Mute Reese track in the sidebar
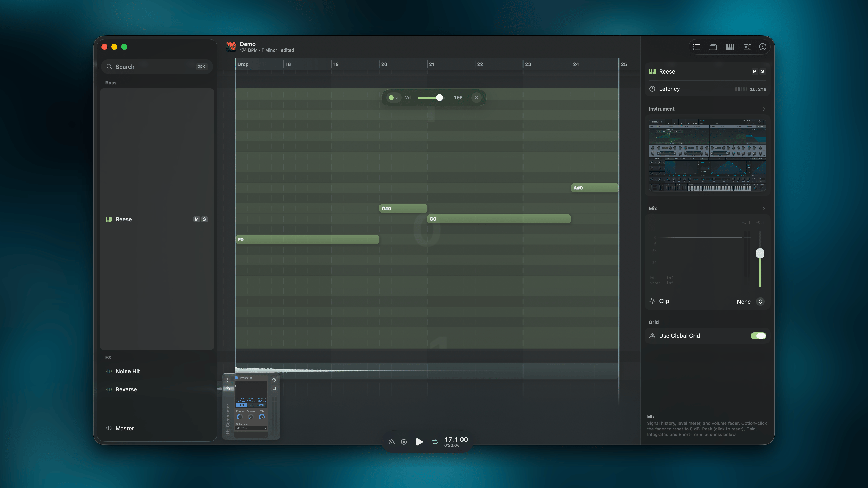Image resolution: width=868 pixels, height=488 pixels. tap(197, 219)
